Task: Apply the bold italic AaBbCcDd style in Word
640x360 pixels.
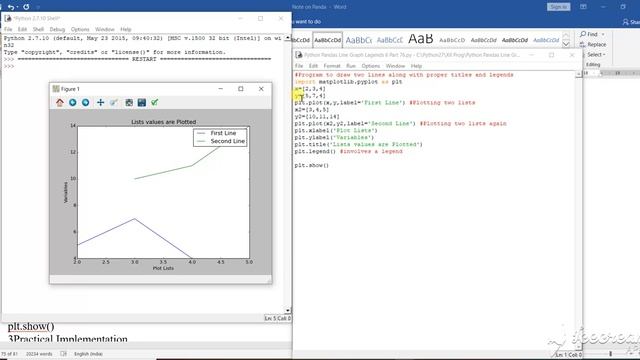Action: [x=515, y=40]
